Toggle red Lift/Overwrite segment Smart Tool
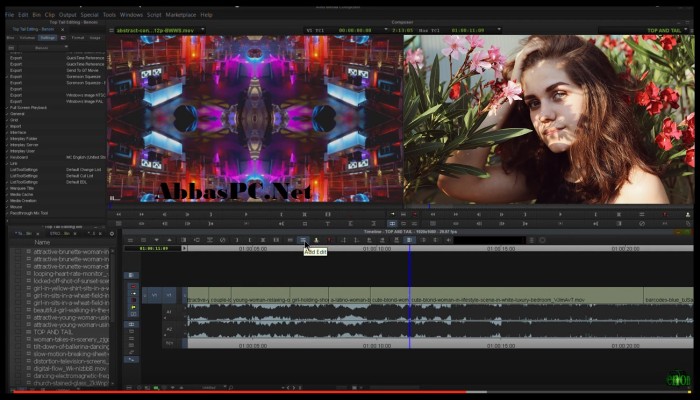The height and width of the screenshot is (400, 700). pyautogui.click(x=133, y=287)
